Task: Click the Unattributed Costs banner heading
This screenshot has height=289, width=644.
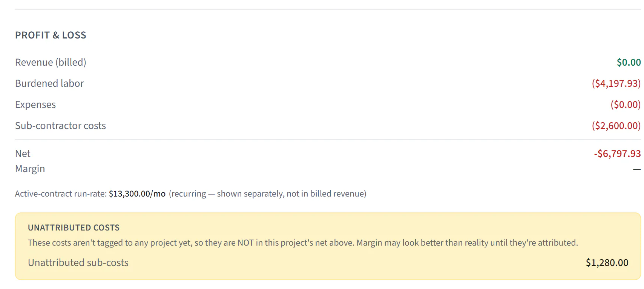Action: pos(74,228)
